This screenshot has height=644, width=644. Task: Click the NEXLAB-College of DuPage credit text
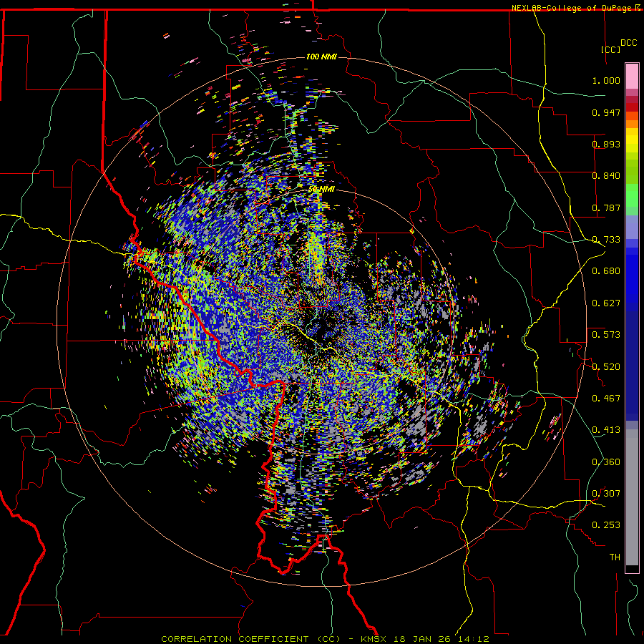point(572,8)
